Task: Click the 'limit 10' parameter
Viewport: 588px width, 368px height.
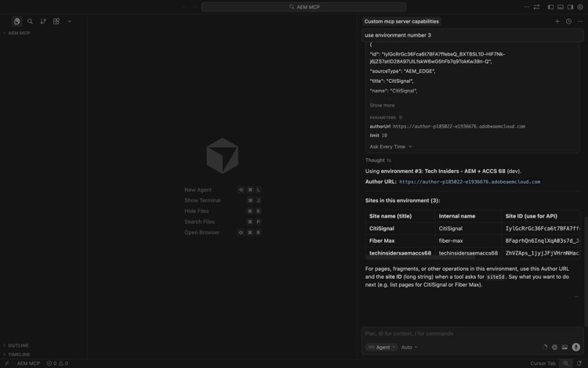Action: pyautogui.click(x=379, y=135)
